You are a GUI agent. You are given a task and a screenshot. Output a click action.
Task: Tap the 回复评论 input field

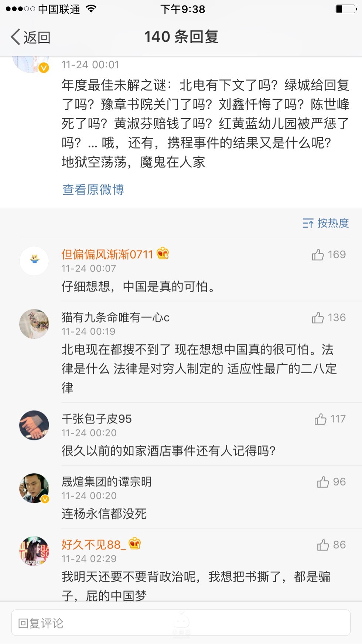(x=181, y=623)
